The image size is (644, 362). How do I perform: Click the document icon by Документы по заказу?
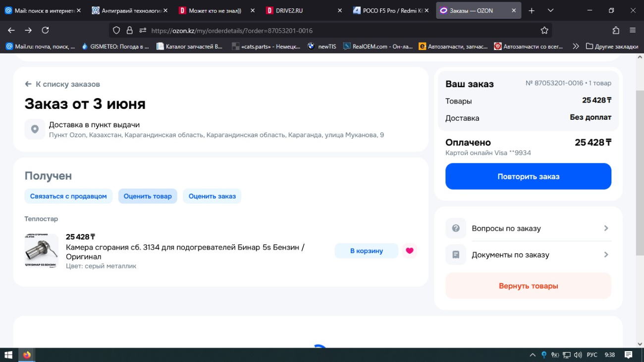456,255
